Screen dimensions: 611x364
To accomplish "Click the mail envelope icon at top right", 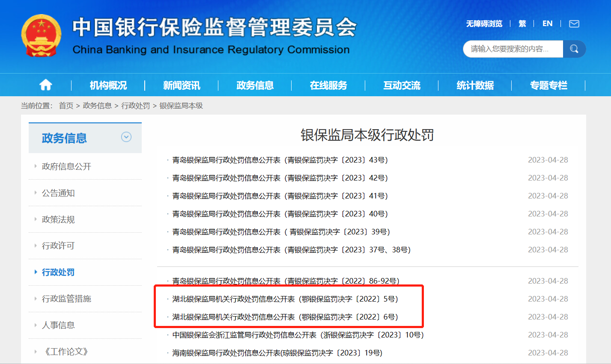I will 574,24.
